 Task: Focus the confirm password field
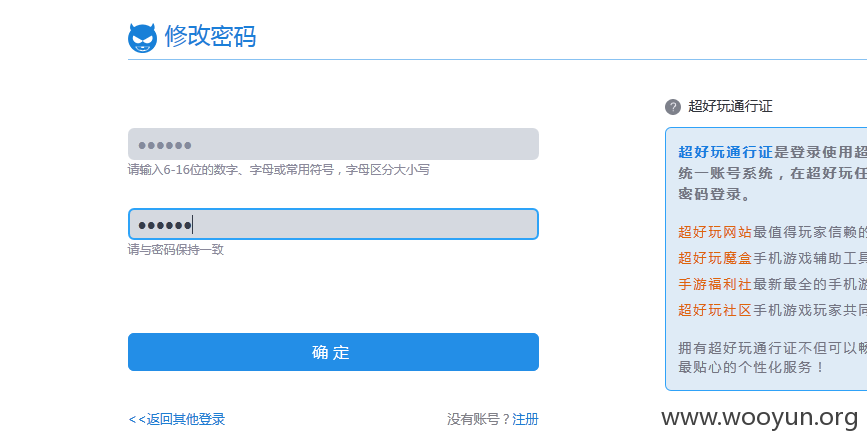(333, 224)
